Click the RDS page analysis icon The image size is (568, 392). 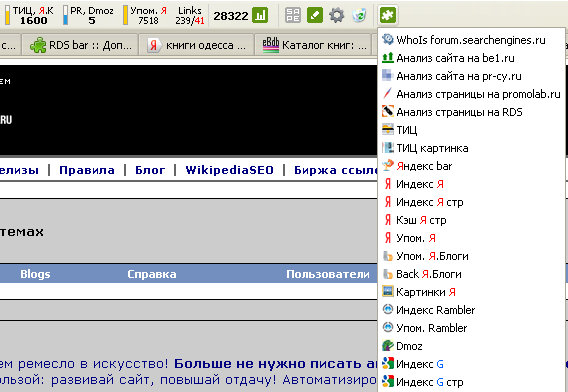pyautogui.click(x=388, y=111)
